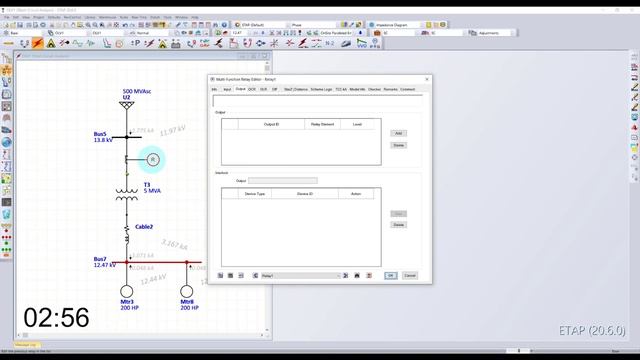Switch to the Scheme Logic tab
640x360 pixels.
[x=321, y=89]
